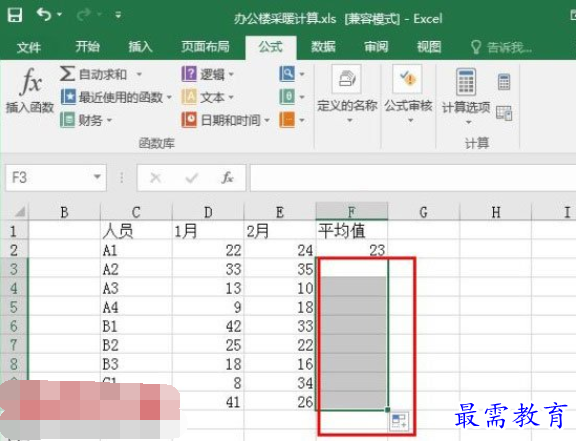Image resolution: width=576 pixels, height=447 pixels.
Task: Select column H header
Action: coord(496,212)
